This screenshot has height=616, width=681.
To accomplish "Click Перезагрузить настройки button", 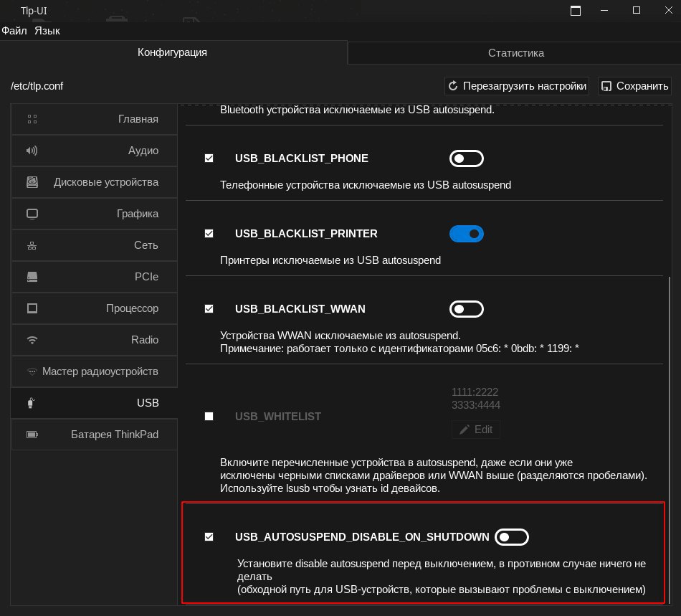I will click(517, 86).
